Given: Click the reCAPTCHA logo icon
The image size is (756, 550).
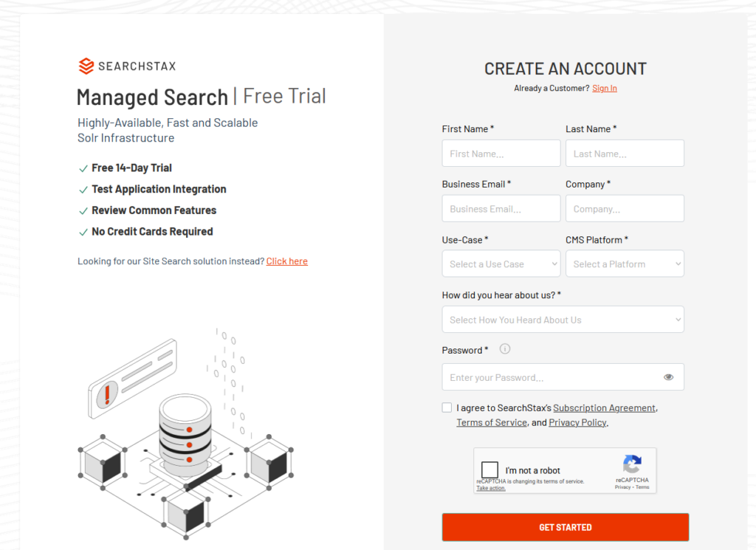Looking at the screenshot, I should [632, 464].
